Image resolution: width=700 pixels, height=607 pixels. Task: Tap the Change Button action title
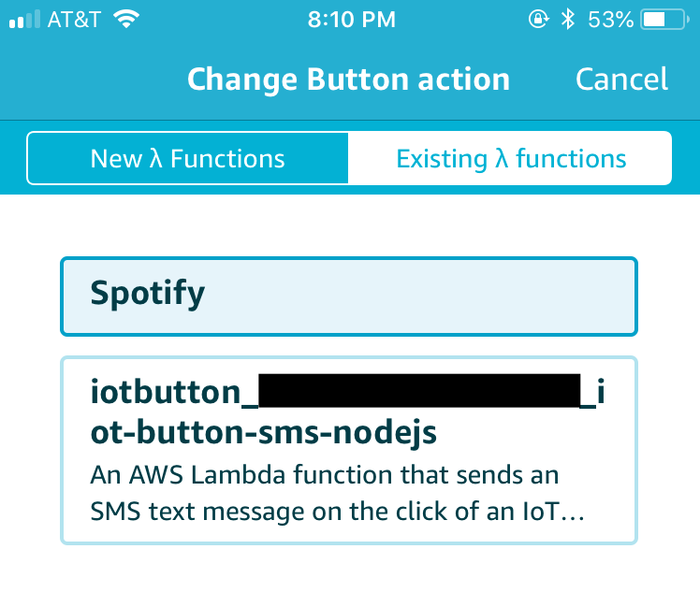pos(349,79)
